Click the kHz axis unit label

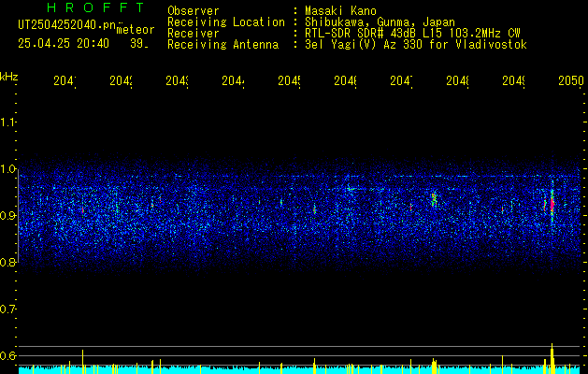[x=8, y=77]
